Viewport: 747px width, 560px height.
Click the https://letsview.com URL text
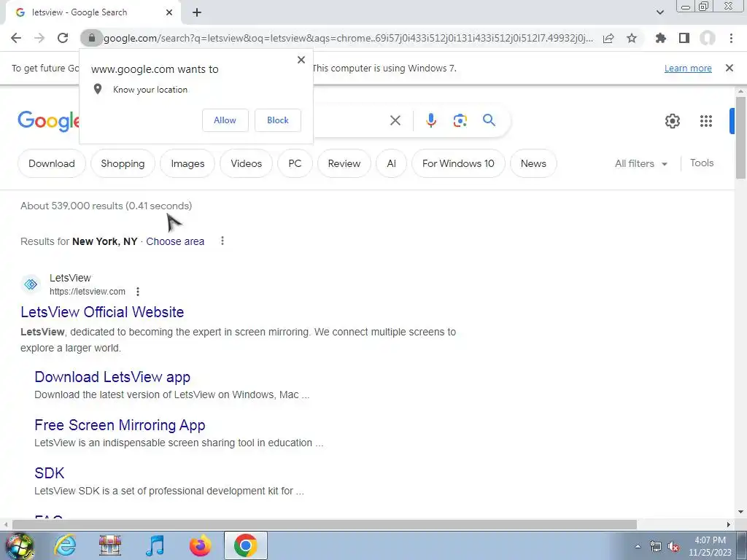pos(88,292)
